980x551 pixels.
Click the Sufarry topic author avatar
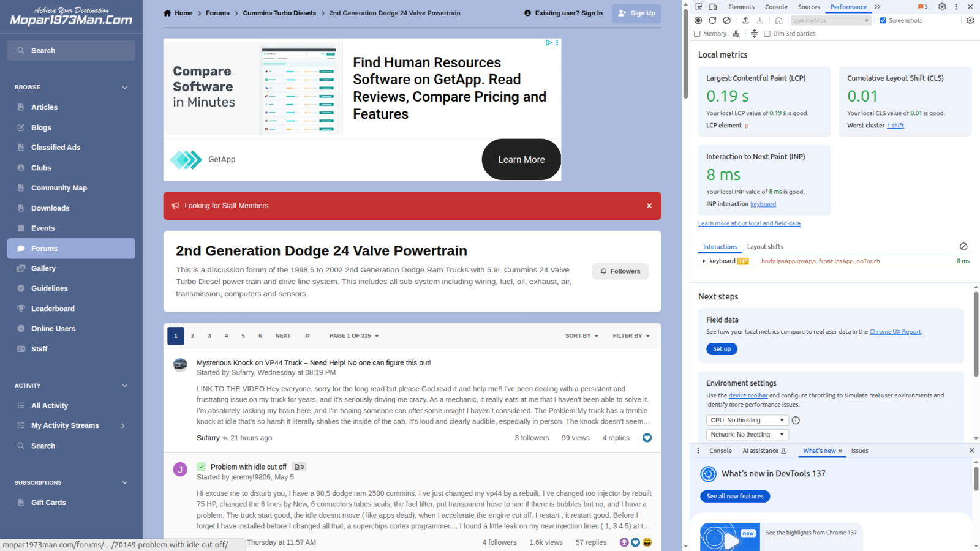(x=180, y=365)
